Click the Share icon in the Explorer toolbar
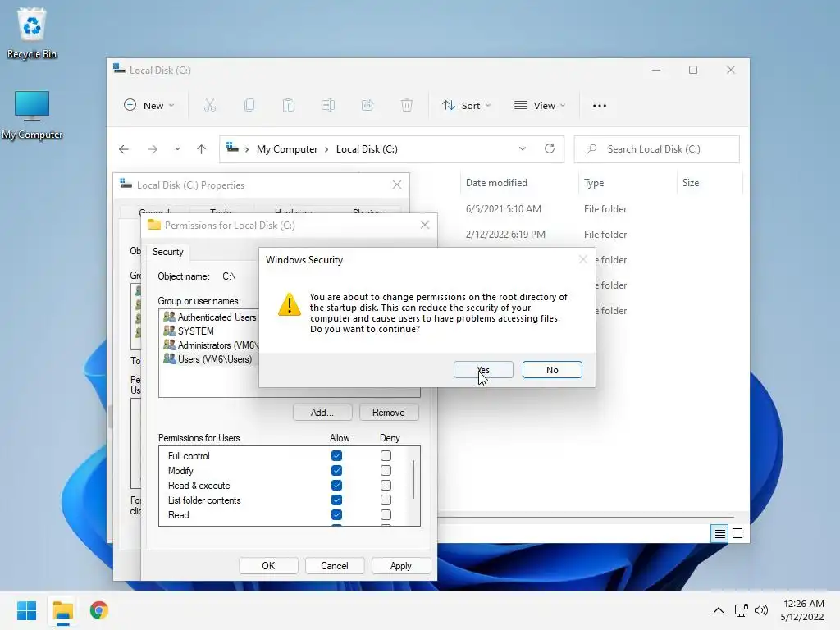 [367, 106]
